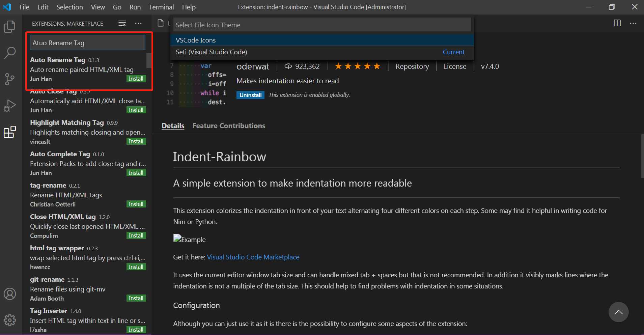Image resolution: width=644 pixels, height=335 pixels.
Task: Install the html tag wrapper extension
Action: point(136,267)
